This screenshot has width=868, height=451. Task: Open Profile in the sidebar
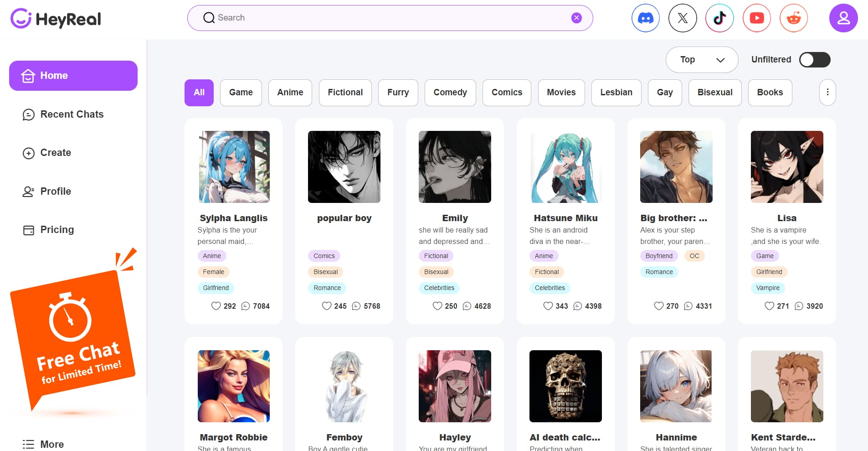[47, 192]
